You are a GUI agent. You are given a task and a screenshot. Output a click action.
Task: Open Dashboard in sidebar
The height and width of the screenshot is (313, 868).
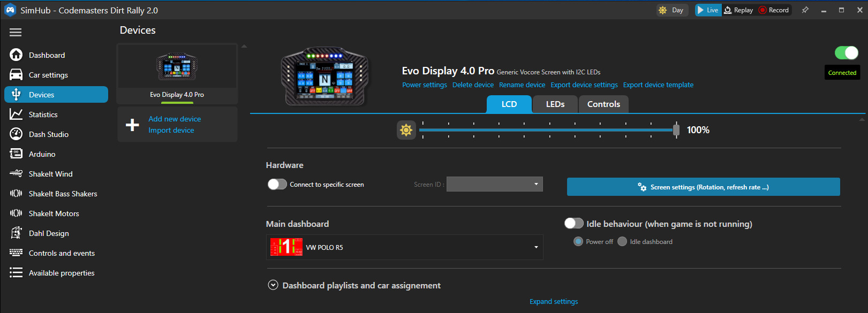(x=56, y=55)
